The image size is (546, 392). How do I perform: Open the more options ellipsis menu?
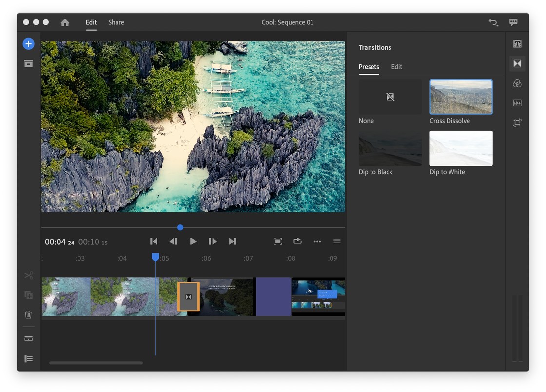317,242
